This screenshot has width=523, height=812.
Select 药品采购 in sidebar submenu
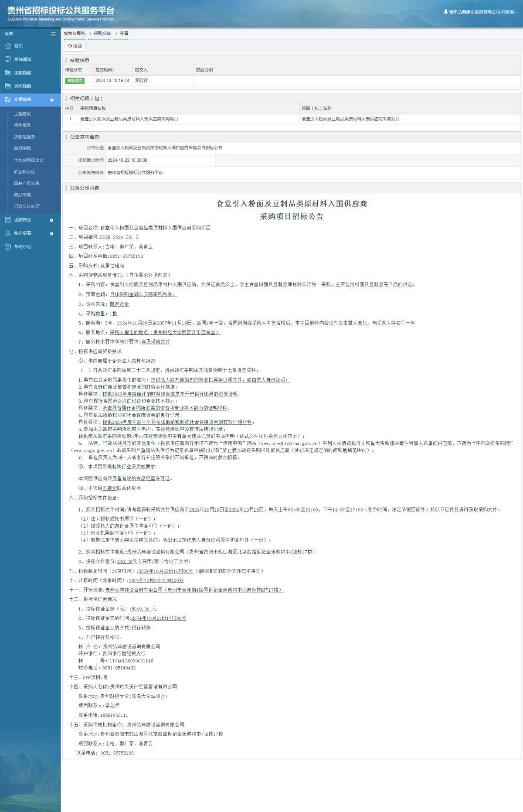[22, 195]
